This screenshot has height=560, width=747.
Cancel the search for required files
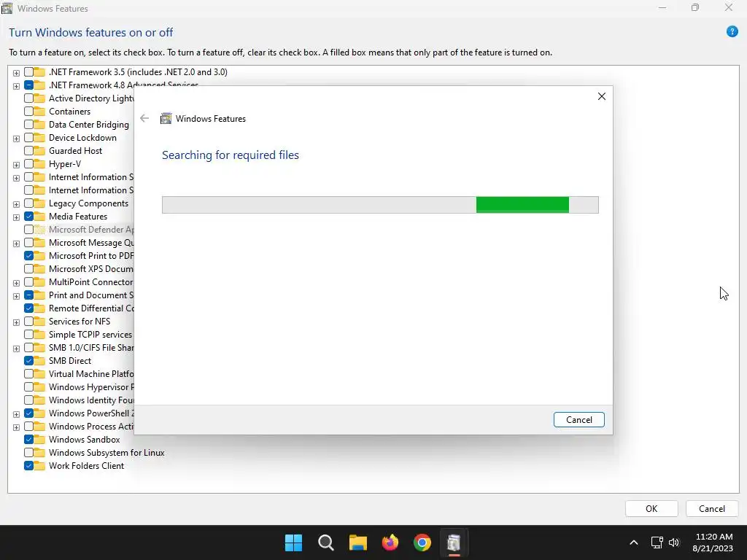pos(578,419)
